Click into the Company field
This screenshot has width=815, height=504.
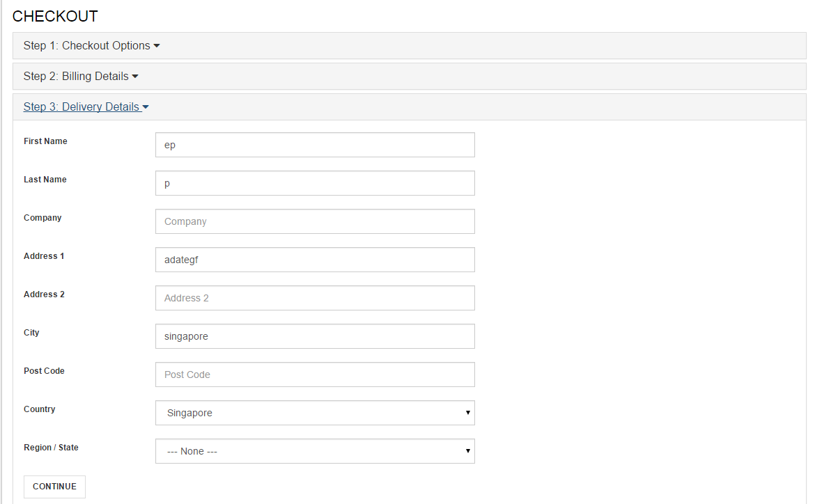coord(315,221)
